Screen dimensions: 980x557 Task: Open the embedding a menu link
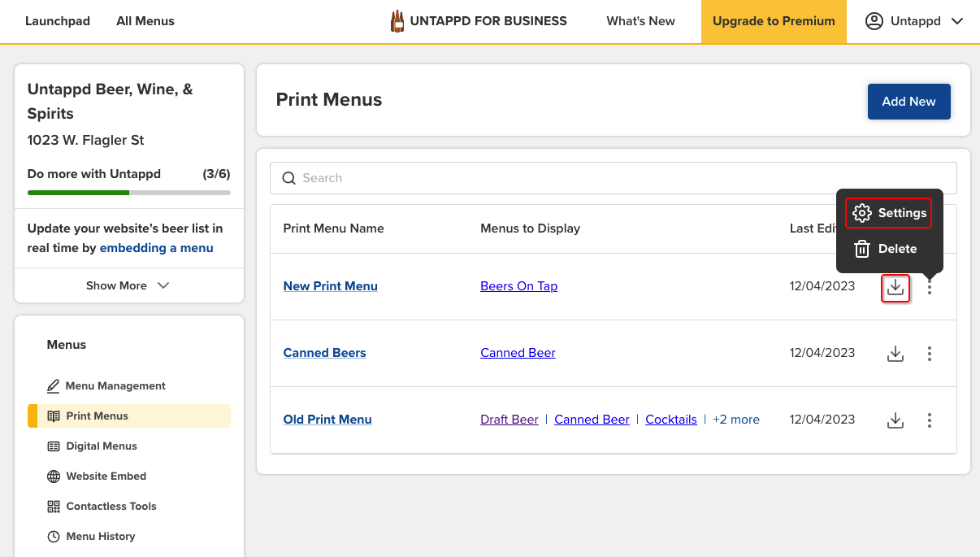(x=156, y=248)
